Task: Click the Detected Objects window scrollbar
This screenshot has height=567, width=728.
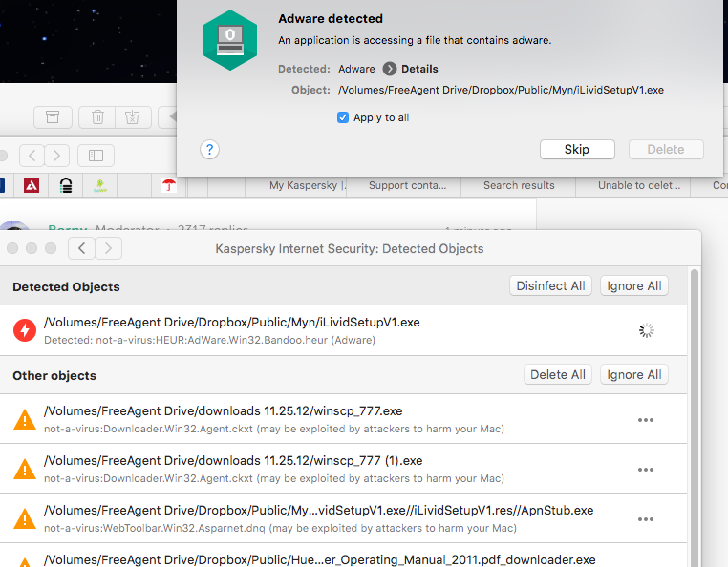Action: [695, 417]
